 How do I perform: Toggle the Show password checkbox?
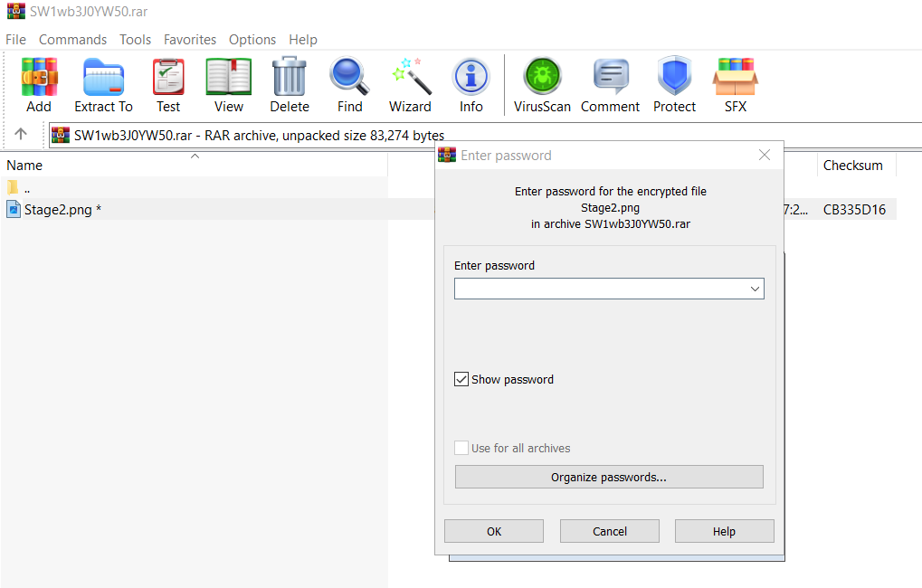click(461, 379)
